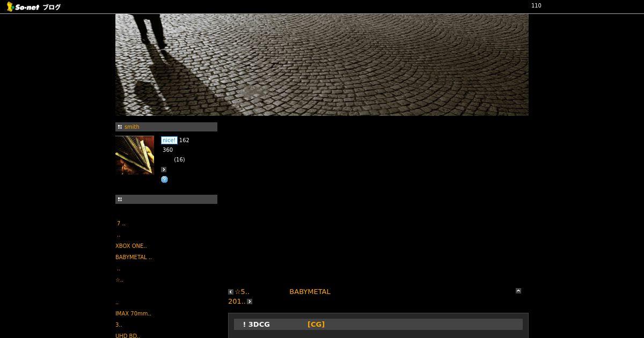This screenshot has height=338, width=644.
Task: Open the 7 .. sidebar link
Action: click(x=121, y=223)
